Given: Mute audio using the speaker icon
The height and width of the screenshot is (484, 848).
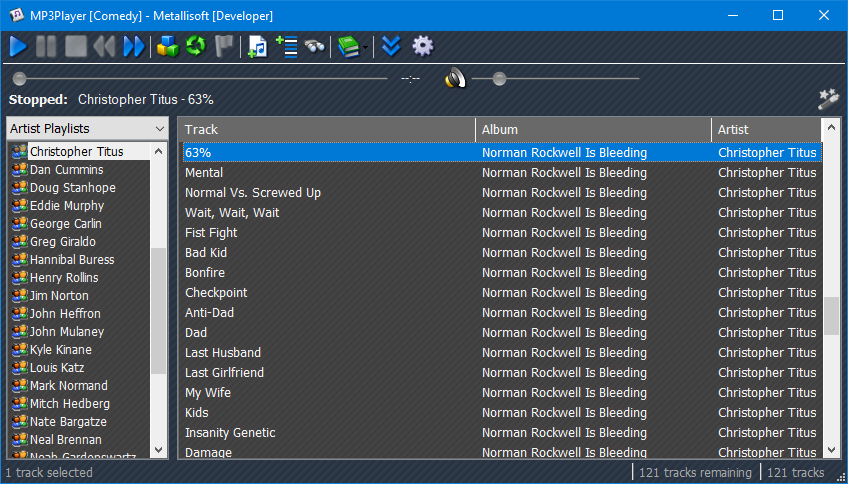Looking at the screenshot, I should 455,78.
